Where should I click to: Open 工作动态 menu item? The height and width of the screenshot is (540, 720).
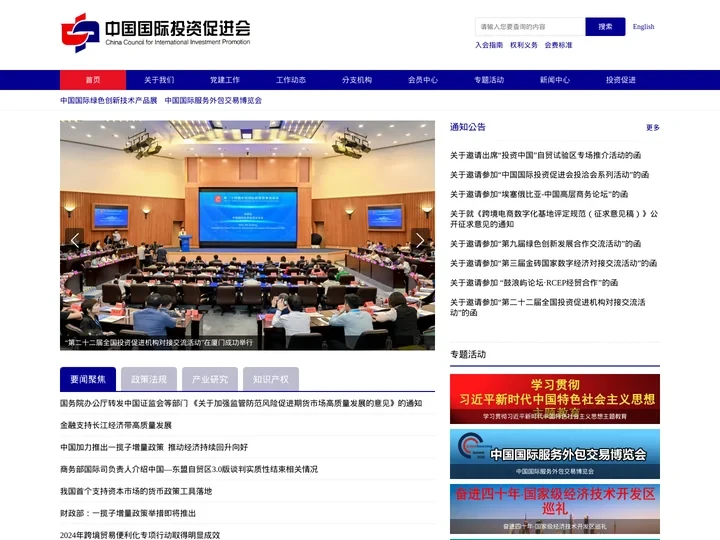[x=291, y=80]
